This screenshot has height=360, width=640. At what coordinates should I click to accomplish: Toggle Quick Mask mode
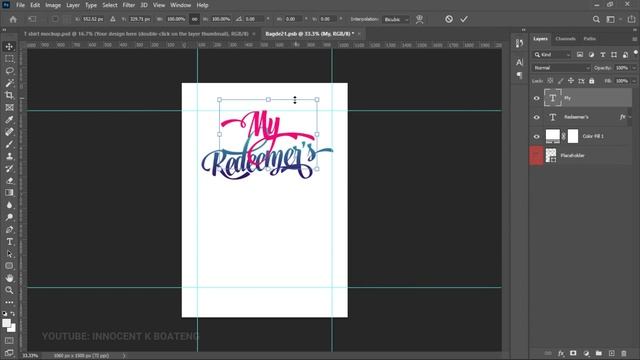(x=9, y=340)
